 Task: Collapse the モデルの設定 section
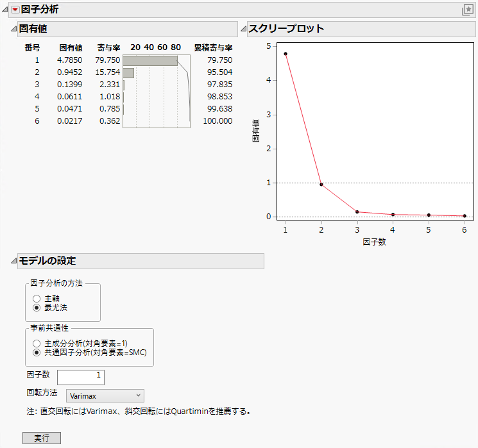[x=13, y=261]
